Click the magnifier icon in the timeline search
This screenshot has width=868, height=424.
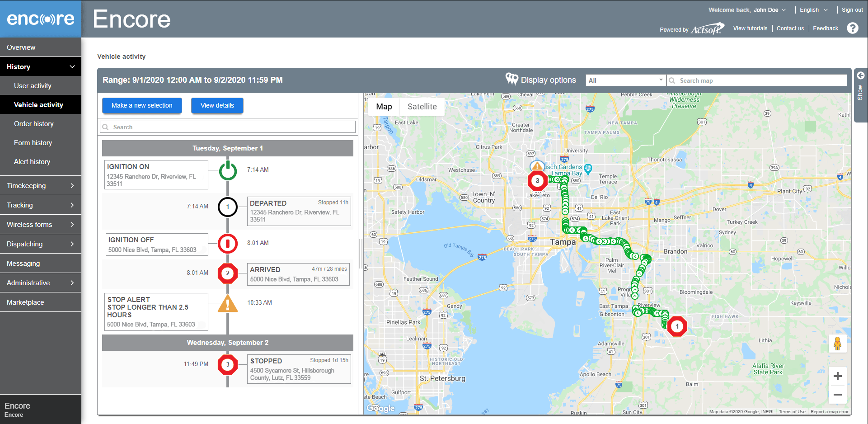pos(106,127)
